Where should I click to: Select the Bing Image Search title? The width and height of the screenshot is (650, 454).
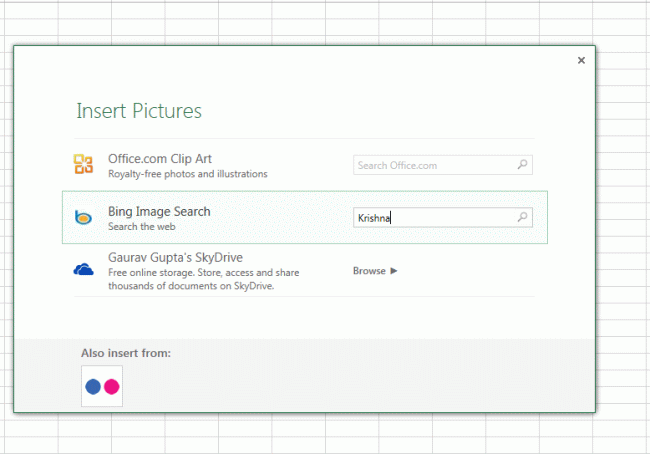click(159, 212)
